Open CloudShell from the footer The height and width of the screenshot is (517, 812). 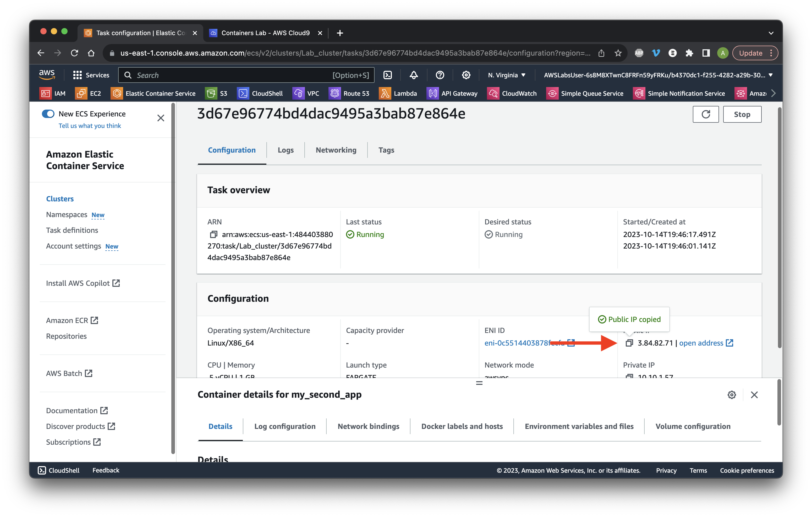[x=59, y=470]
